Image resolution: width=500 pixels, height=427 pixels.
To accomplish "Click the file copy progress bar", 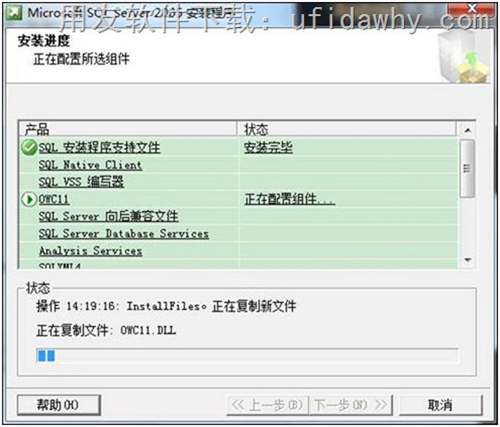I will 247,355.
